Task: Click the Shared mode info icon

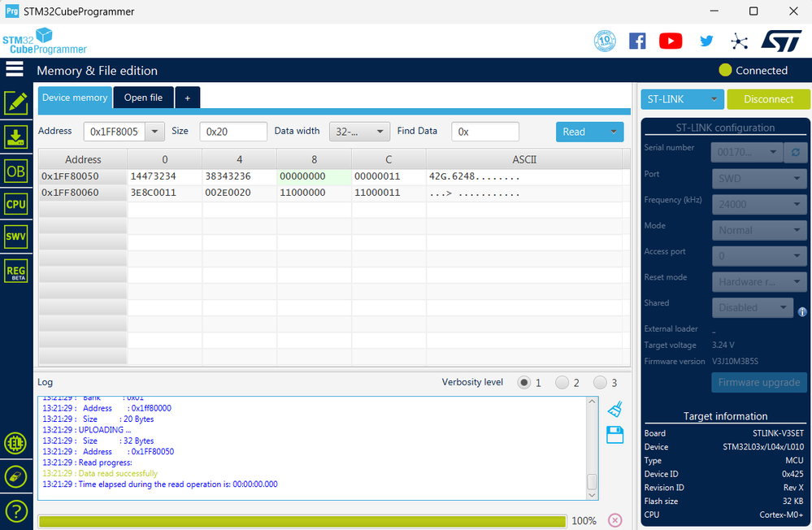Action: click(x=802, y=312)
